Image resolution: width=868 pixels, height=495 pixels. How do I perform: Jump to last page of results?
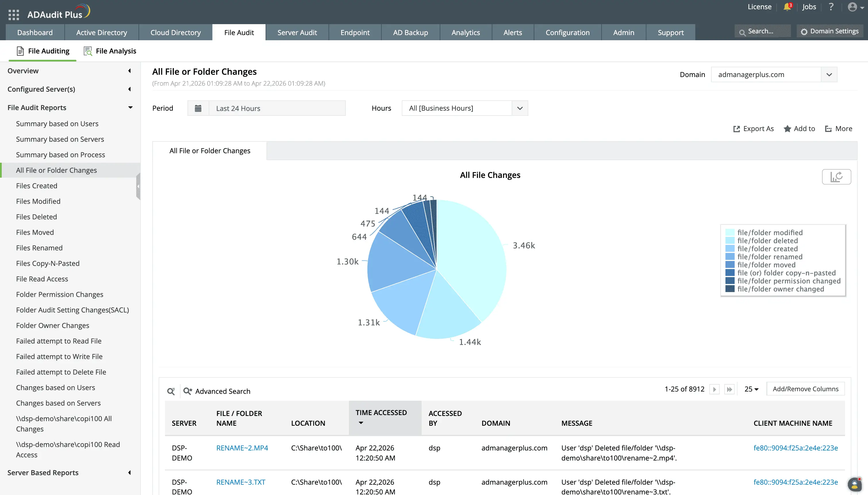point(729,389)
